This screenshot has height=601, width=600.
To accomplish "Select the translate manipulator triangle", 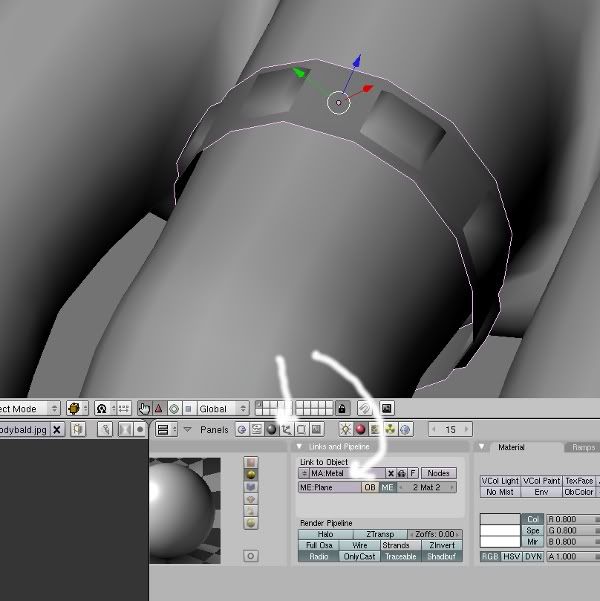I will tap(159, 409).
